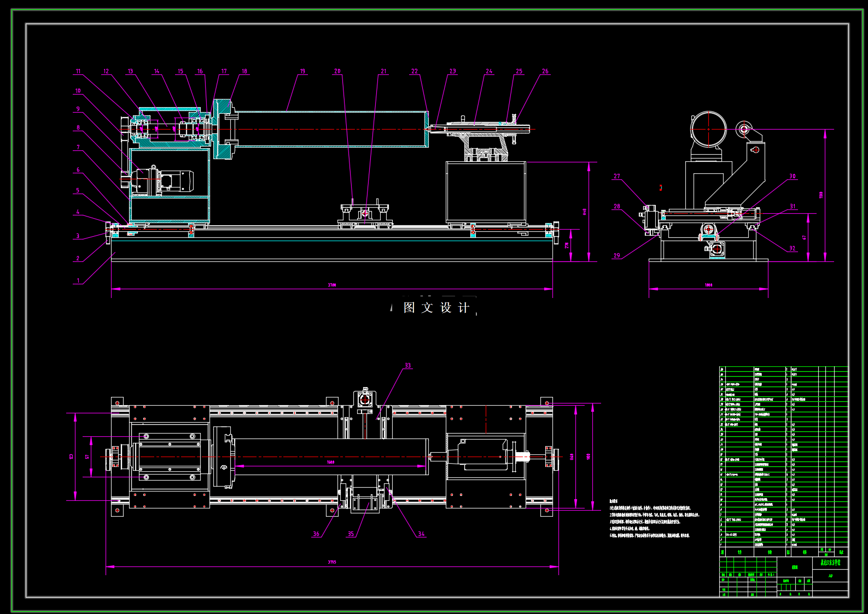Select the 848 height dimension text
The width and height of the screenshot is (868, 614).
[x=585, y=212]
